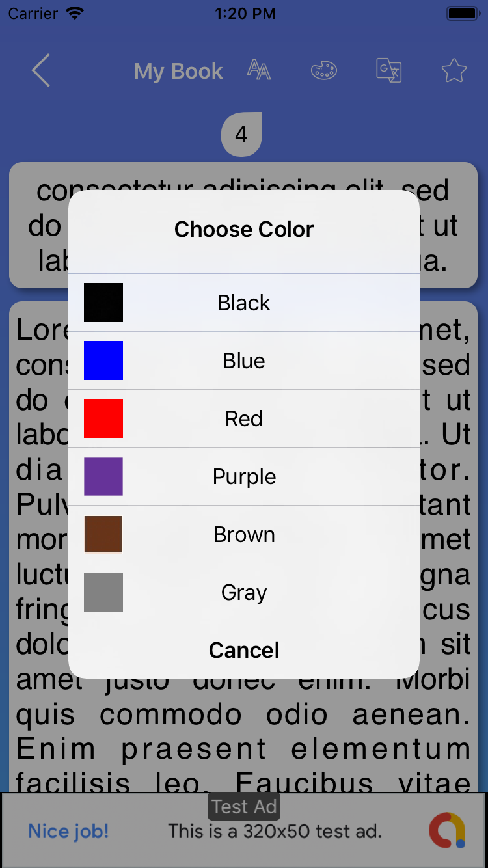Click the gray color swatch
The width and height of the screenshot is (488, 868).
click(103, 592)
